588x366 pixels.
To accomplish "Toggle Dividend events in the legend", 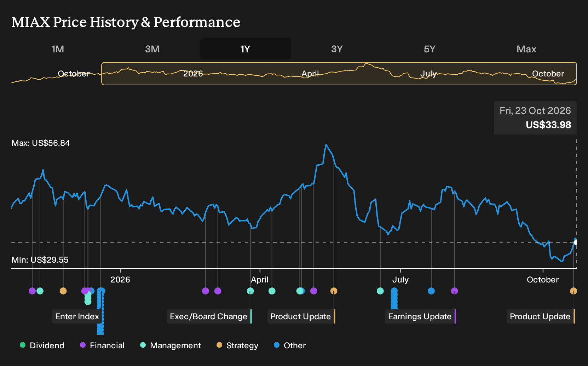I will [x=42, y=345].
